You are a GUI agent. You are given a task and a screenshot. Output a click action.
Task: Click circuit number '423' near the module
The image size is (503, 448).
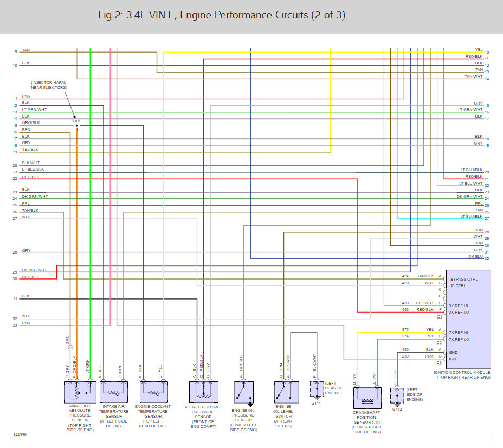[405, 283]
